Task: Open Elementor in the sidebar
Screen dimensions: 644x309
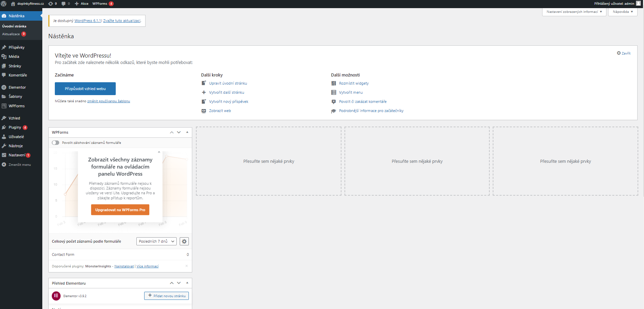Action: tap(17, 87)
